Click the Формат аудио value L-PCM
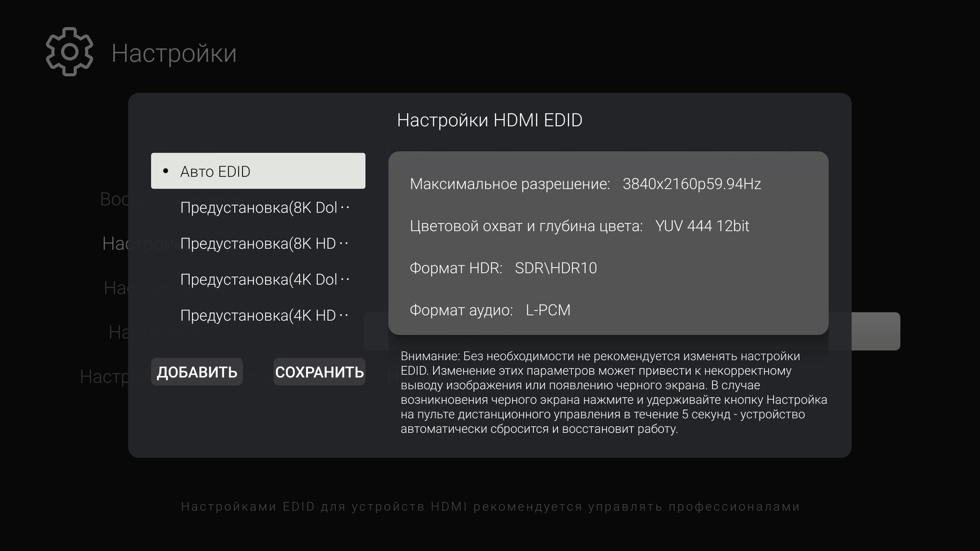980x551 pixels. pos(548,310)
